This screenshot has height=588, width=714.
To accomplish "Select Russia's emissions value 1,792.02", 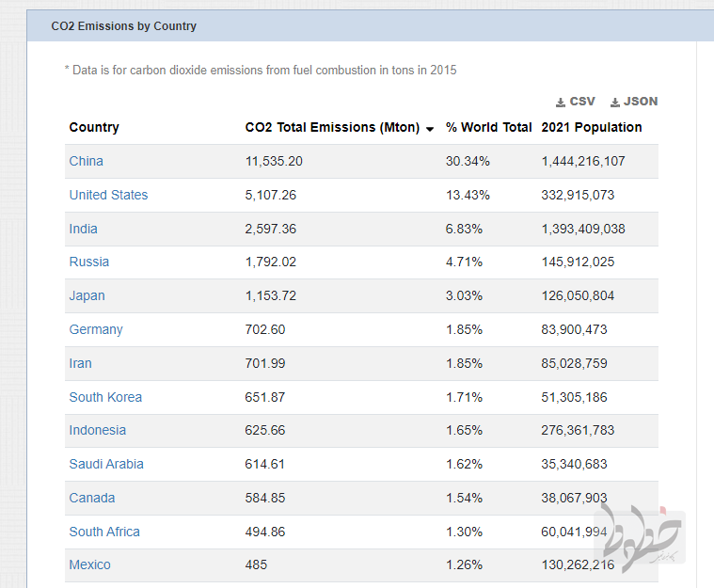I will (x=271, y=262).
